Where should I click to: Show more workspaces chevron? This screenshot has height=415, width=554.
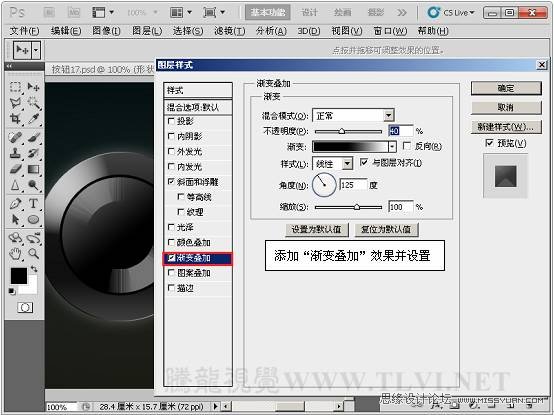[x=401, y=13]
